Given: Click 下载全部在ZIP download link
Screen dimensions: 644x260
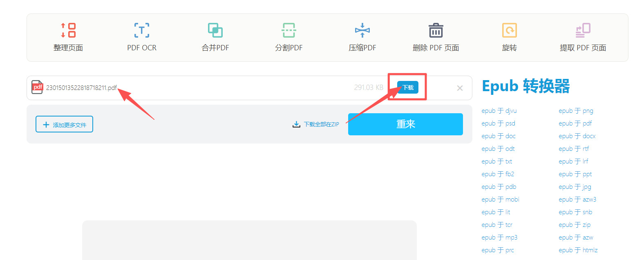Looking at the screenshot, I should point(316,124).
